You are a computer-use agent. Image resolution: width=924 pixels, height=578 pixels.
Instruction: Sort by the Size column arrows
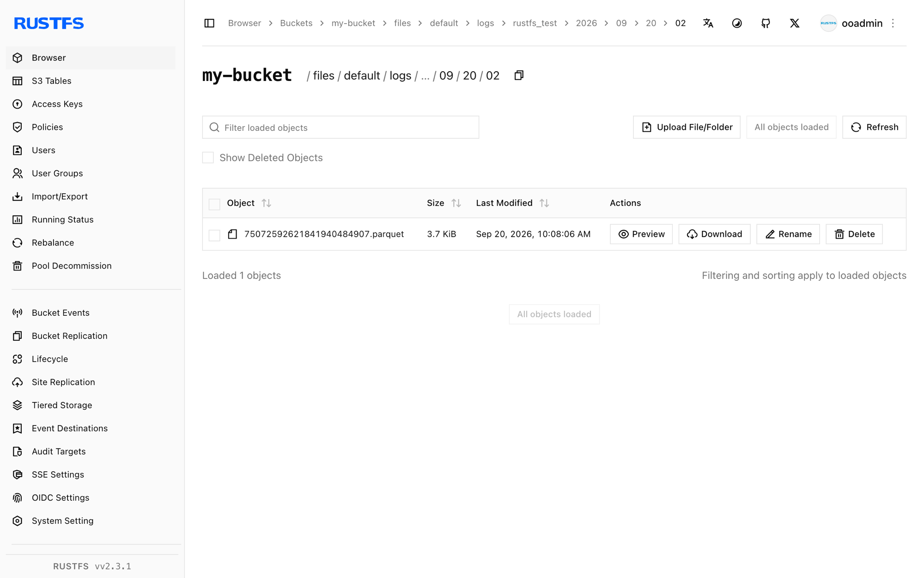pos(456,203)
